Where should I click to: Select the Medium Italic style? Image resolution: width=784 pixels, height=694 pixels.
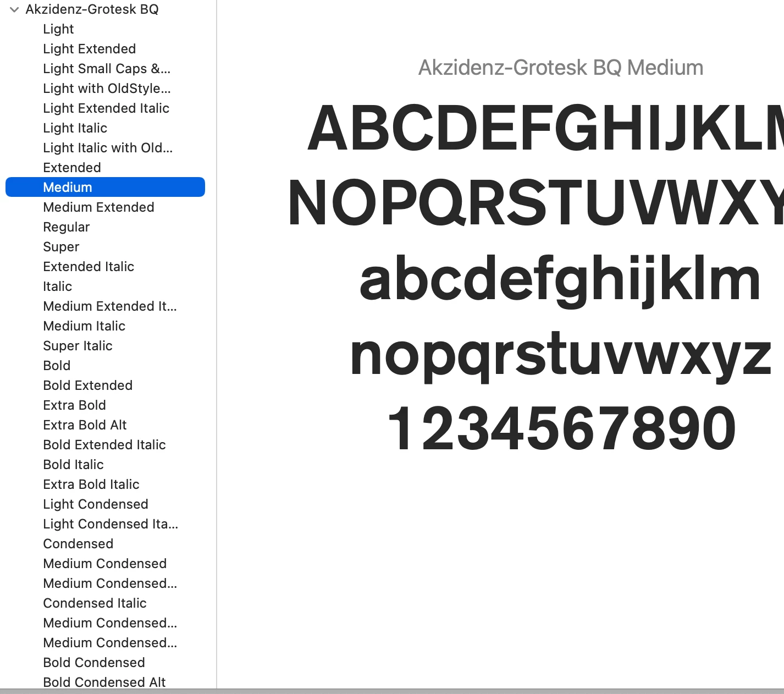[x=105, y=326]
